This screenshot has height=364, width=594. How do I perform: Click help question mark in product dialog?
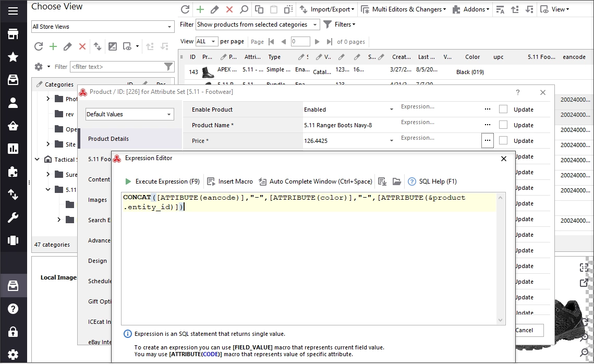(517, 92)
